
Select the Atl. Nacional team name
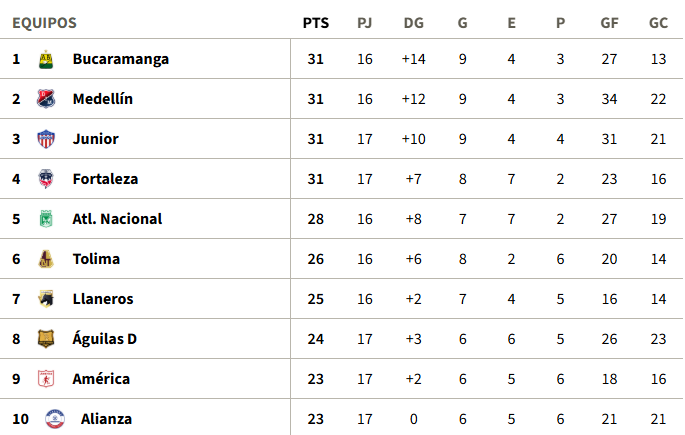[x=117, y=219]
